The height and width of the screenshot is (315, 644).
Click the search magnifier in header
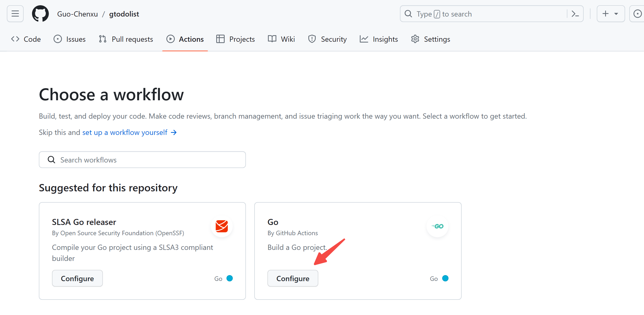pos(408,14)
